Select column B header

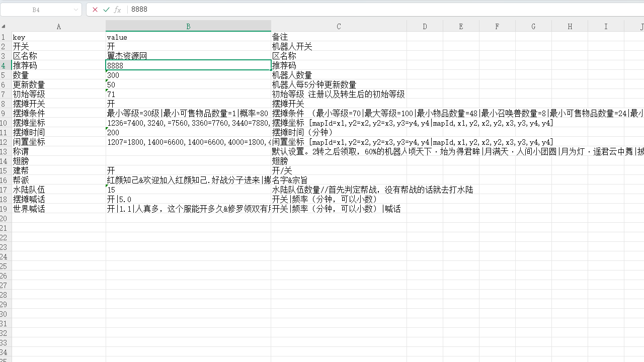coord(188,27)
